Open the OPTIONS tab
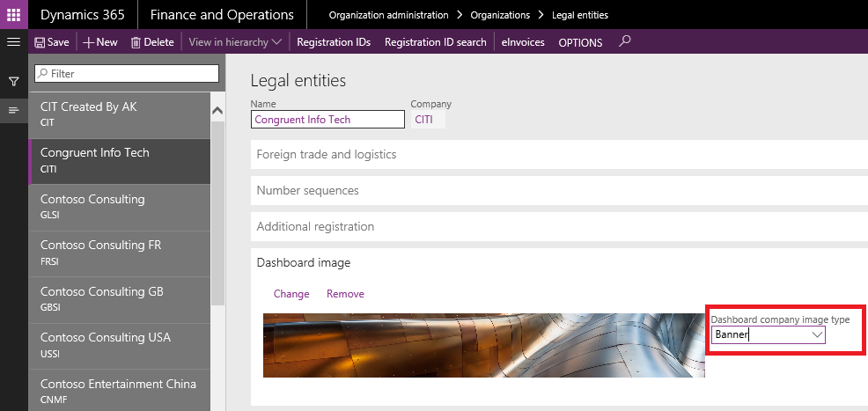Image resolution: width=868 pixels, height=411 pixels. point(580,42)
